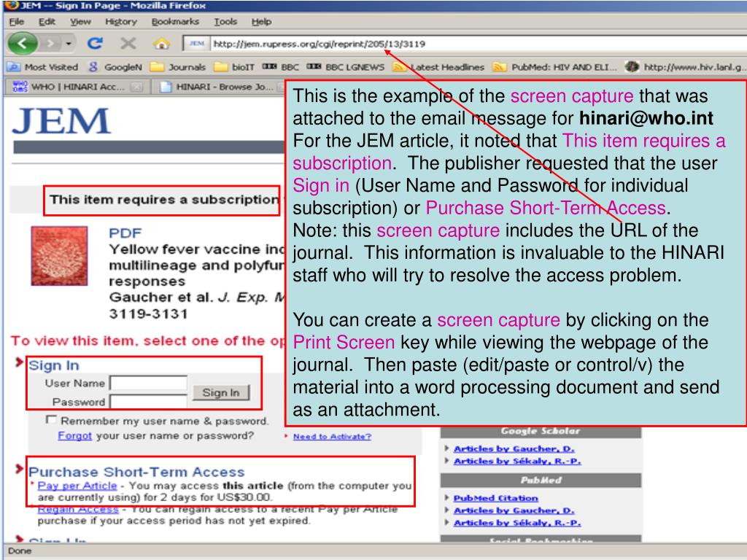Screen dimensions: 747x560
Task: Click the Password input field
Action: point(148,402)
